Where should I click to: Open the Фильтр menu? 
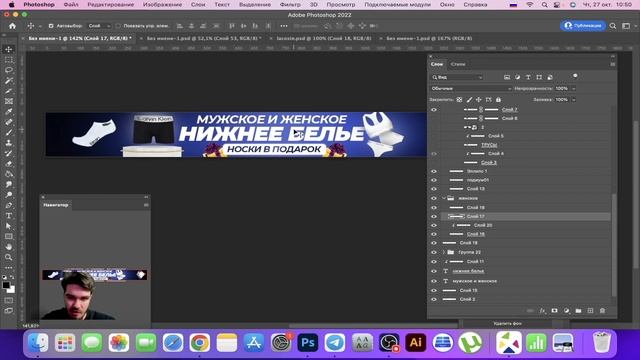[290, 4]
